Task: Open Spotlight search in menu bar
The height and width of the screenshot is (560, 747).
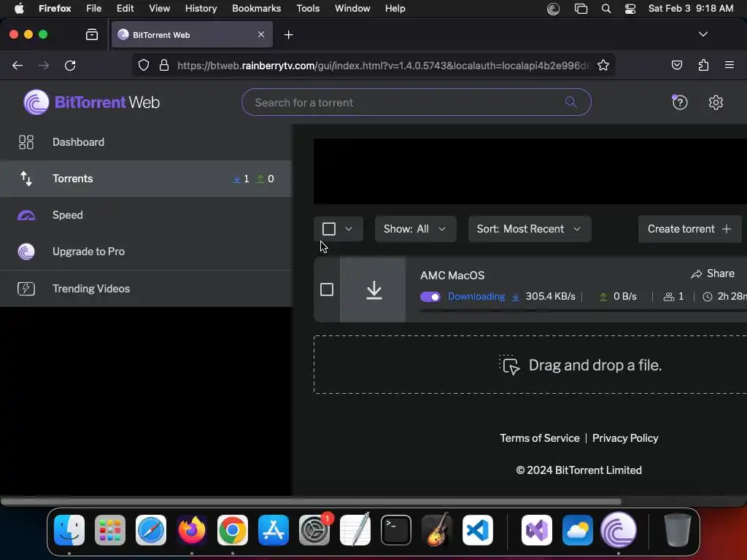Action: (606, 9)
